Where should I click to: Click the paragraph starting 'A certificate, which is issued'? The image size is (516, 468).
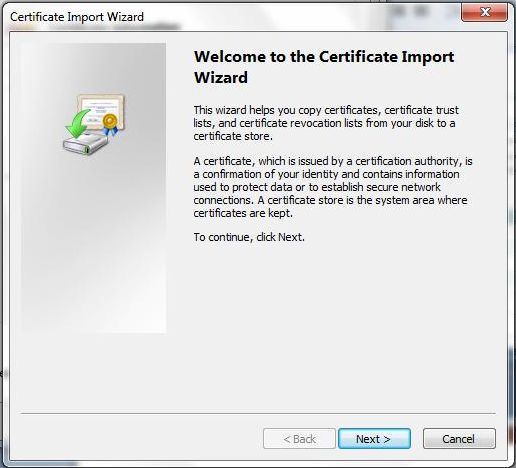[x=333, y=187]
